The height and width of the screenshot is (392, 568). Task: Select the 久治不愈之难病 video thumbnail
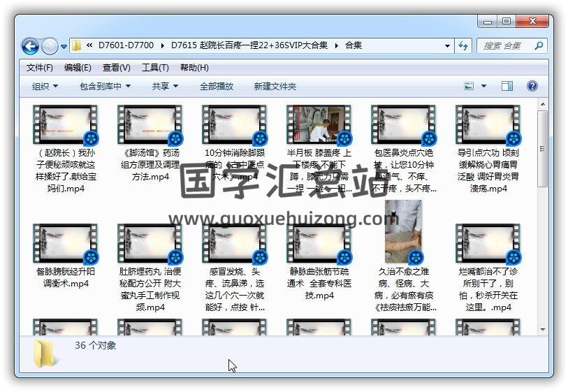click(x=404, y=232)
